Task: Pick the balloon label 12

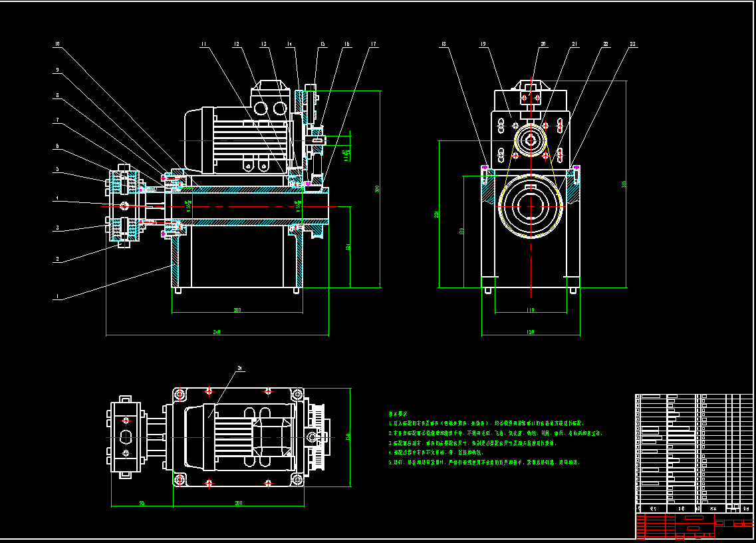Action: [236, 44]
